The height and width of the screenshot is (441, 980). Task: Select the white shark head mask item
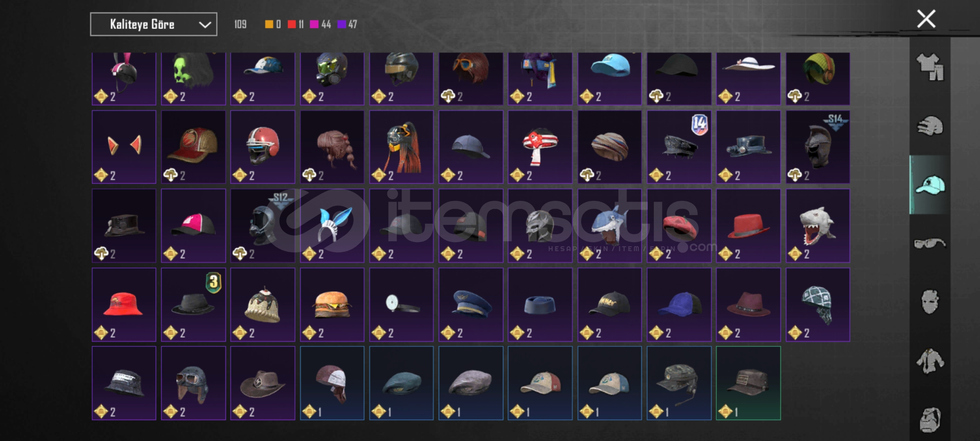[818, 226]
